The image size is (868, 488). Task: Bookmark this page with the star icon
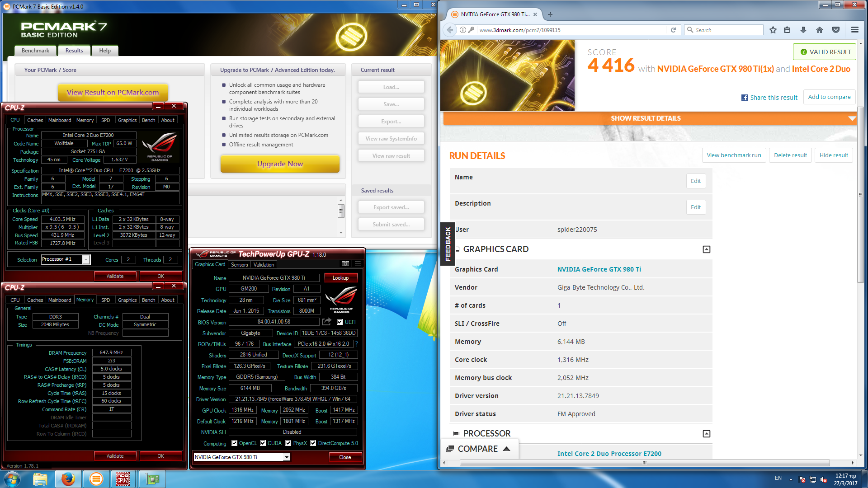pyautogui.click(x=773, y=30)
